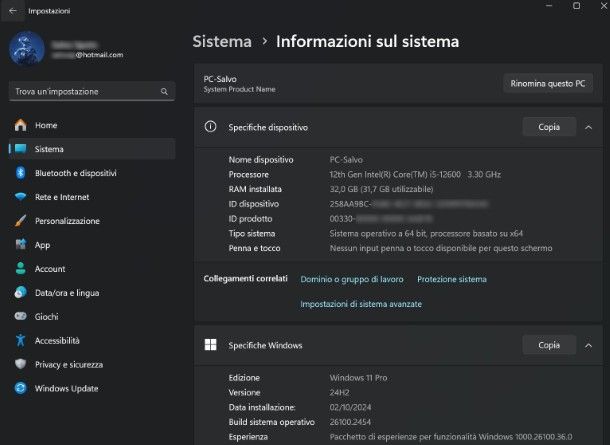Open Impostazioni di sistema avanzate link
Viewport: 610px width, 445px height.
tap(361, 304)
